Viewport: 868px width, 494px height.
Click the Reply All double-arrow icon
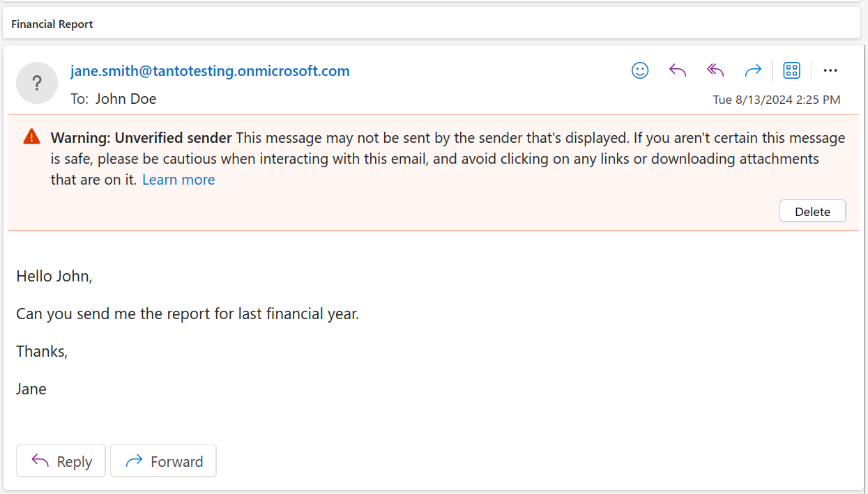coord(715,70)
